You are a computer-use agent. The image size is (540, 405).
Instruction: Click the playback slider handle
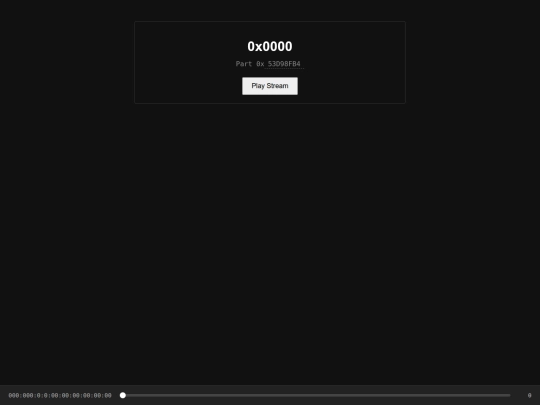(123, 395)
